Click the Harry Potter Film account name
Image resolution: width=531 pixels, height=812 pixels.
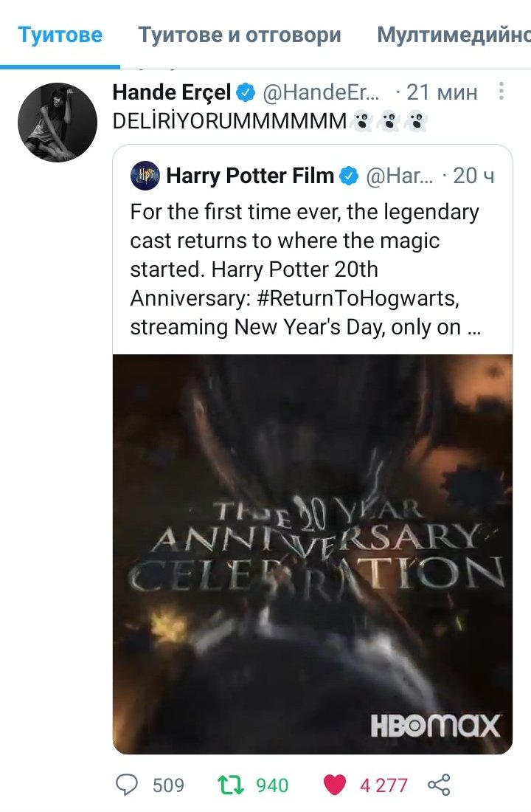pyautogui.click(x=250, y=176)
